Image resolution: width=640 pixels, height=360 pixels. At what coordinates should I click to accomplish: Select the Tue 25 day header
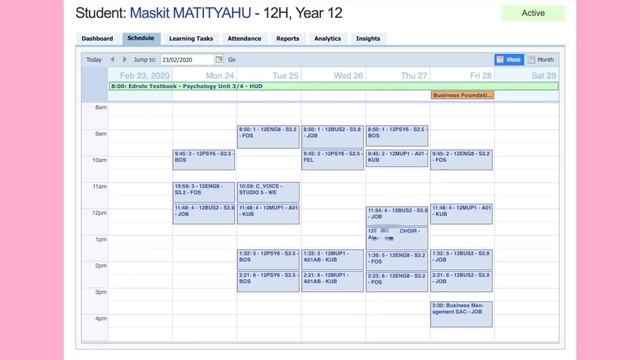pyautogui.click(x=285, y=76)
